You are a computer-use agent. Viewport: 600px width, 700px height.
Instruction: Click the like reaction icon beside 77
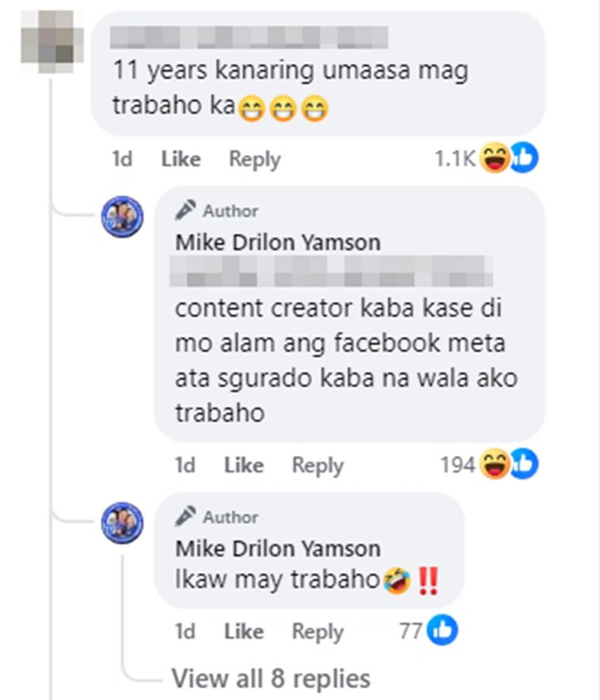click(x=442, y=630)
